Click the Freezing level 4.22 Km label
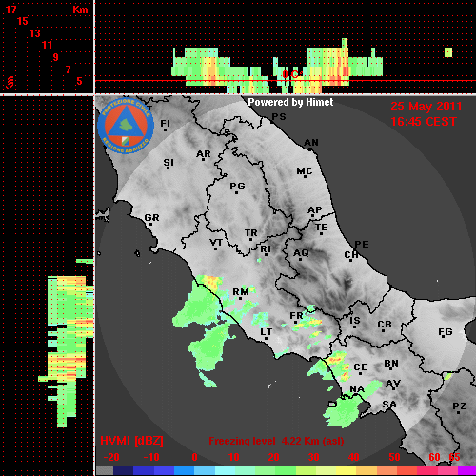The image size is (476, 476). (276, 441)
